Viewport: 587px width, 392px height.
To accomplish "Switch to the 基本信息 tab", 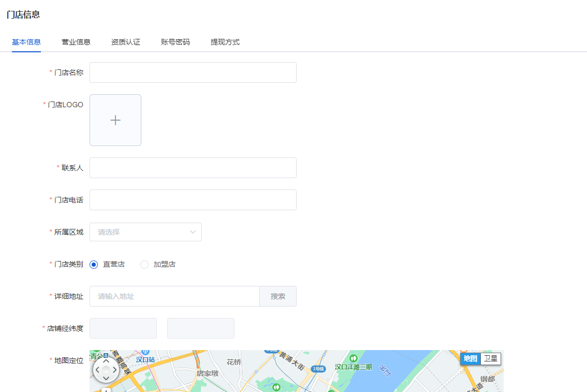I will (x=26, y=42).
